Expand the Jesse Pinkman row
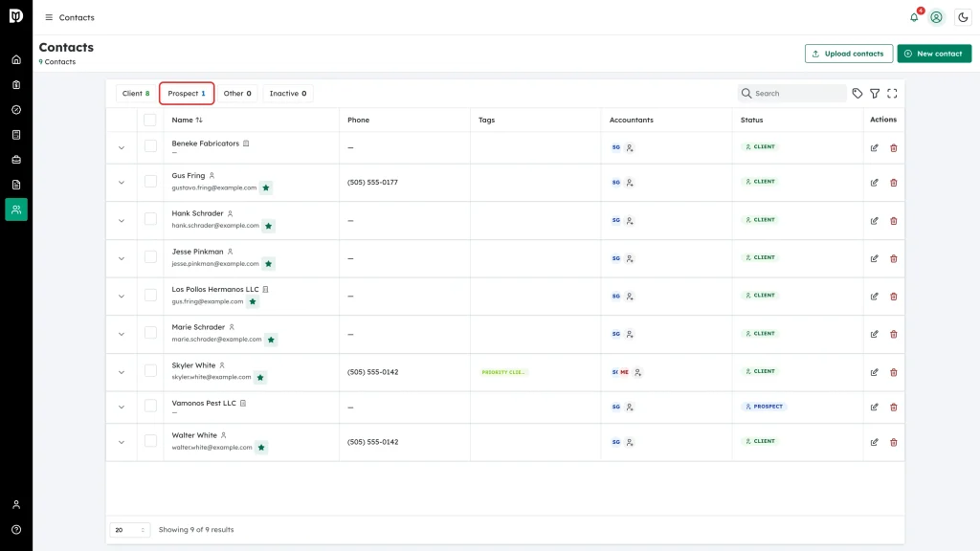 (x=122, y=258)
